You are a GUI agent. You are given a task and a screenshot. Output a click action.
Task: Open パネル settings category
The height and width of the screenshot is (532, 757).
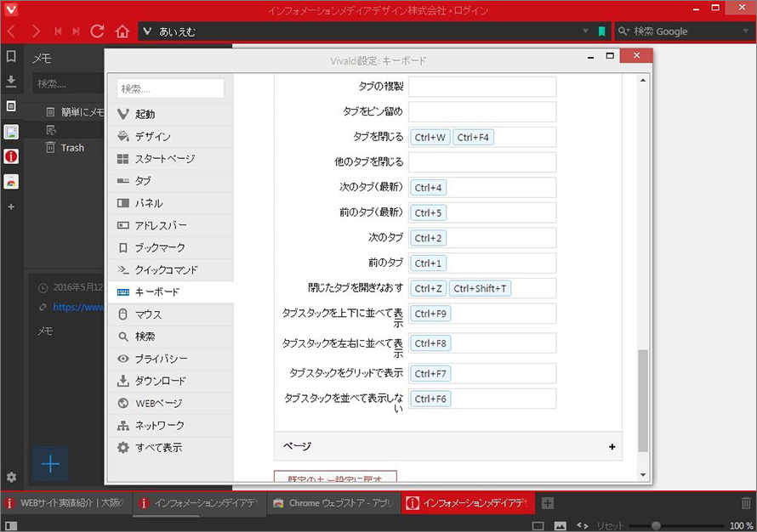[x=170, y=203]
